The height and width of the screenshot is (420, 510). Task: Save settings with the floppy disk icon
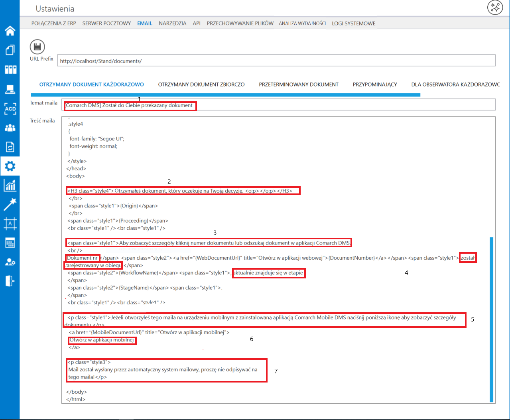[37, 47]
